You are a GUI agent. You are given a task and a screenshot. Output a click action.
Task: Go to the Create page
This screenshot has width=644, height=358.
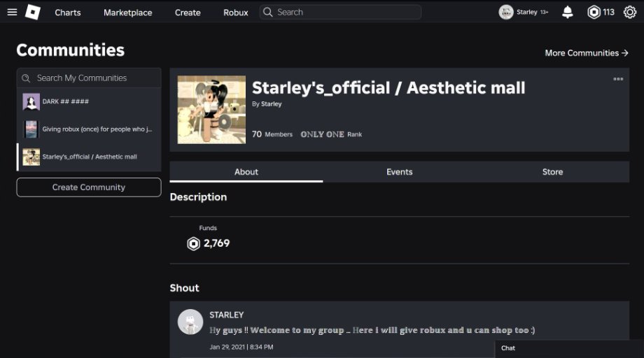[188, 13]
